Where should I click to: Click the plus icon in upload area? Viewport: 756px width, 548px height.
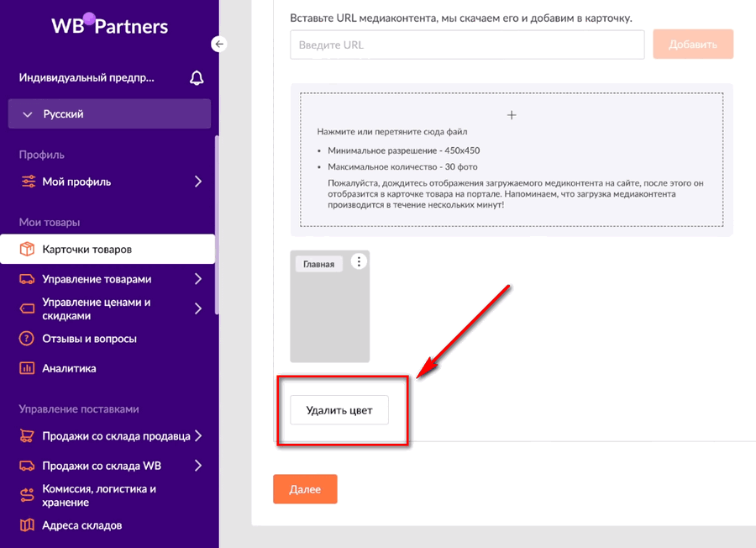pos(512,115)
